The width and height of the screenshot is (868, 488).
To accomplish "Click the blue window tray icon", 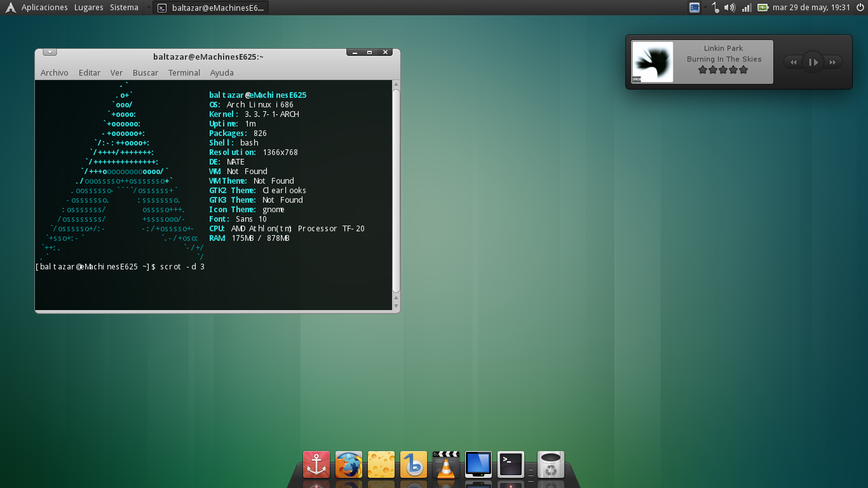I will pos(695,8).
